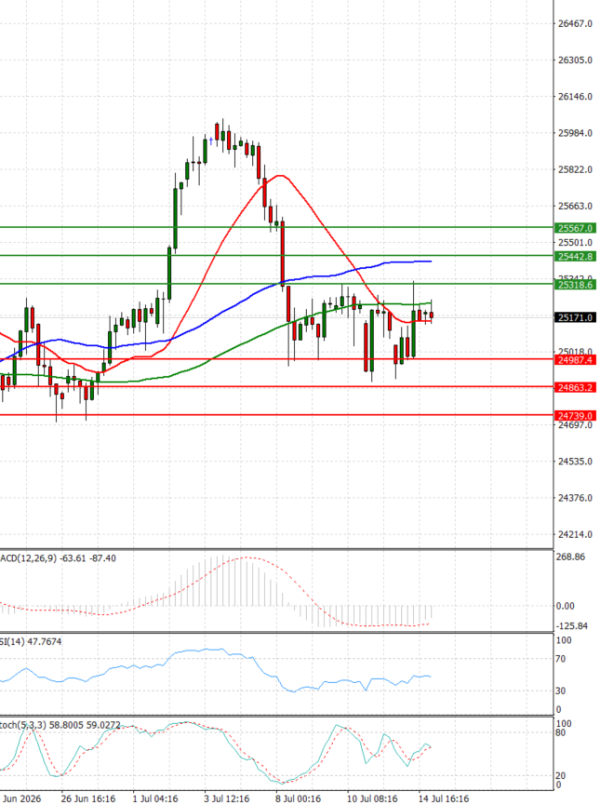The width and height of the screenshot is (600, 805).
Task: Click the red 24987.4 support price label
Action: (575, 360)
